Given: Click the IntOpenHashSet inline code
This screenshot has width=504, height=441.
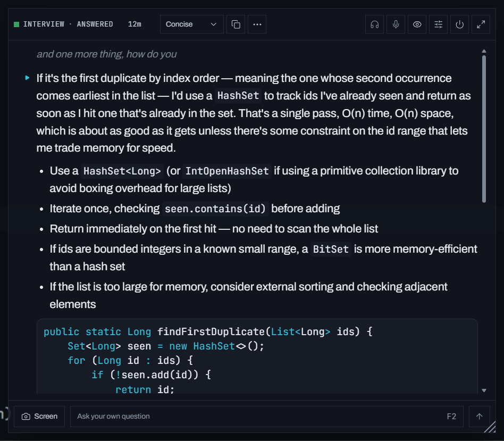Looking at the screenshot, I should [227, 171].
